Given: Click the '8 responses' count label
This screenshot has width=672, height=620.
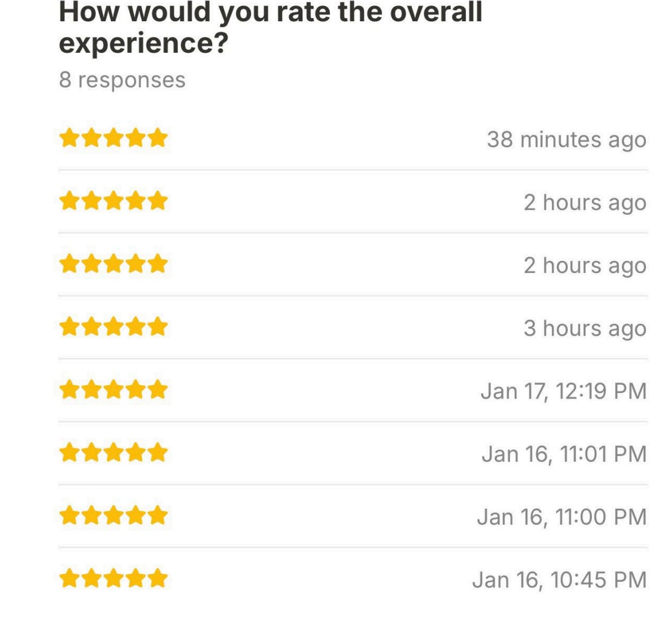Looking at the screenshot, I should (122, 79).
